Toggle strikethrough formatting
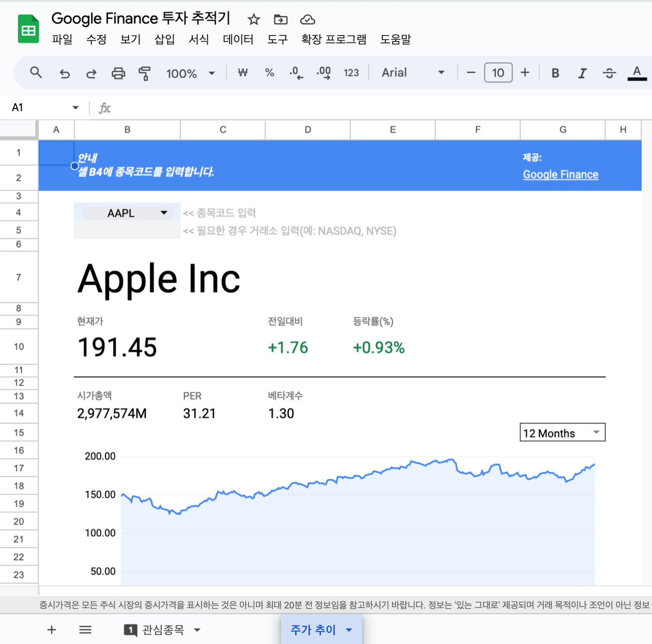The image size is (652, 644). click(x=609, y=73)
